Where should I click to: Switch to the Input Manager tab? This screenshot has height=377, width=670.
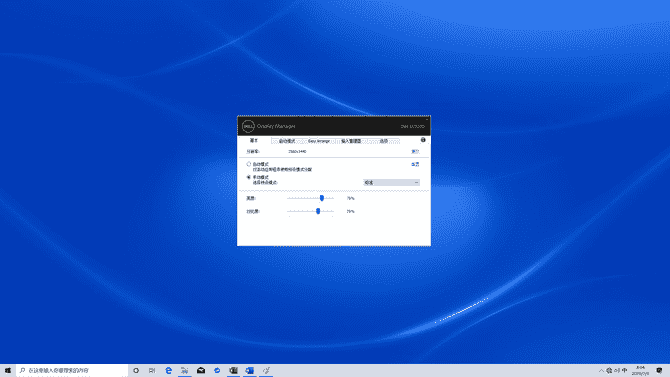click(351, 141)
